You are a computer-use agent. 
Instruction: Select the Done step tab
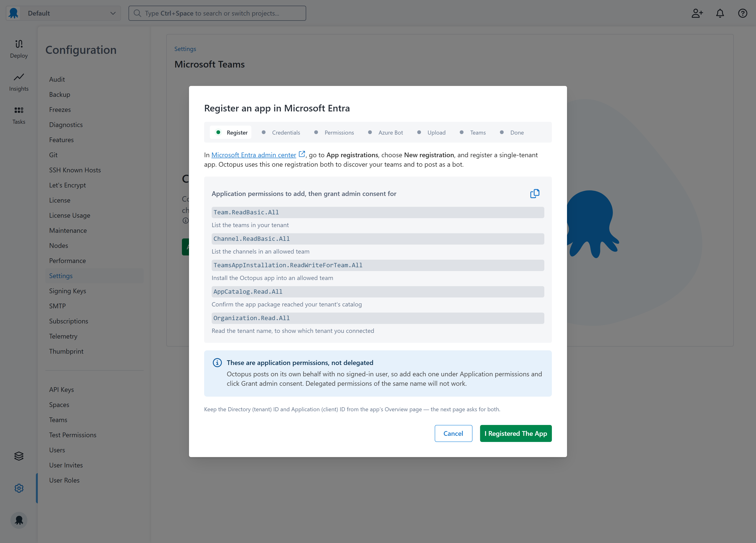[512, 133]
